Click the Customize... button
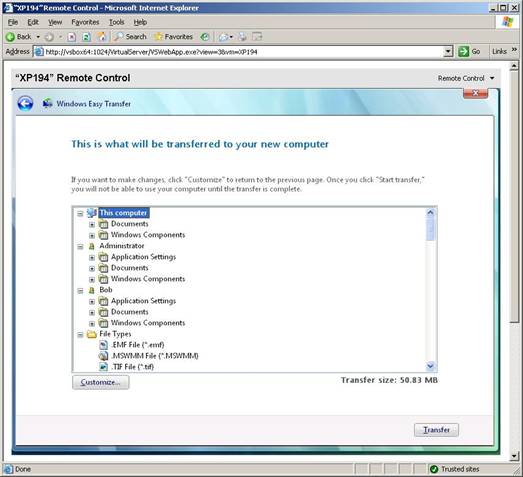Viewport: 523px width, 477px height. point(101,382)
